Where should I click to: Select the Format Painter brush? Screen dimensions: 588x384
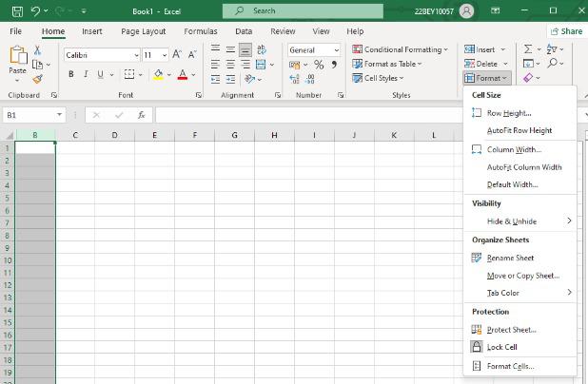pos(37,79)
